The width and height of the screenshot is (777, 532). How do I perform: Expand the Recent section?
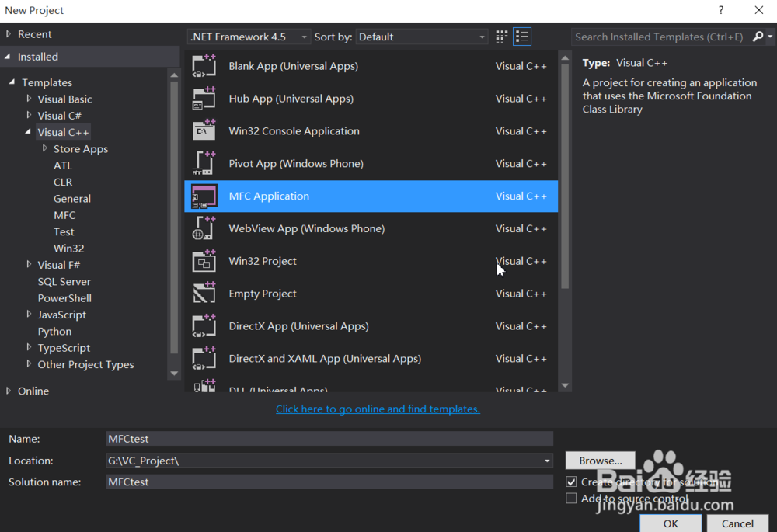[9, 34]
